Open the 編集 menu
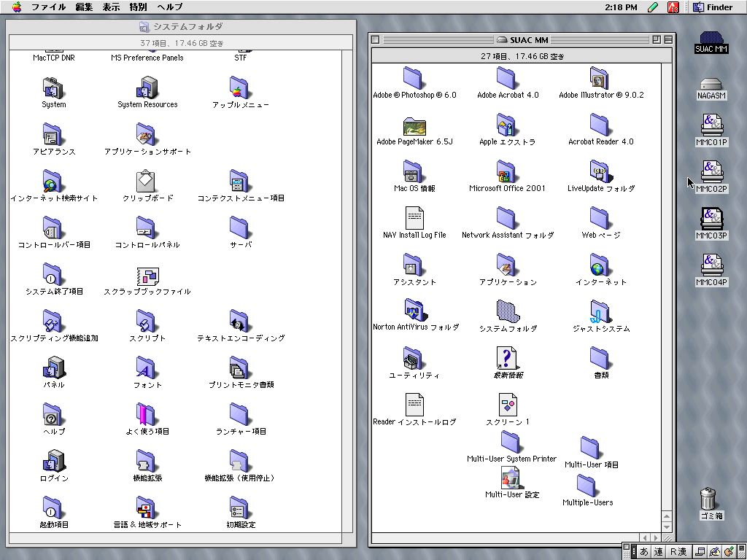The height and width of the screenshot is (560, 747). [84, 7]
